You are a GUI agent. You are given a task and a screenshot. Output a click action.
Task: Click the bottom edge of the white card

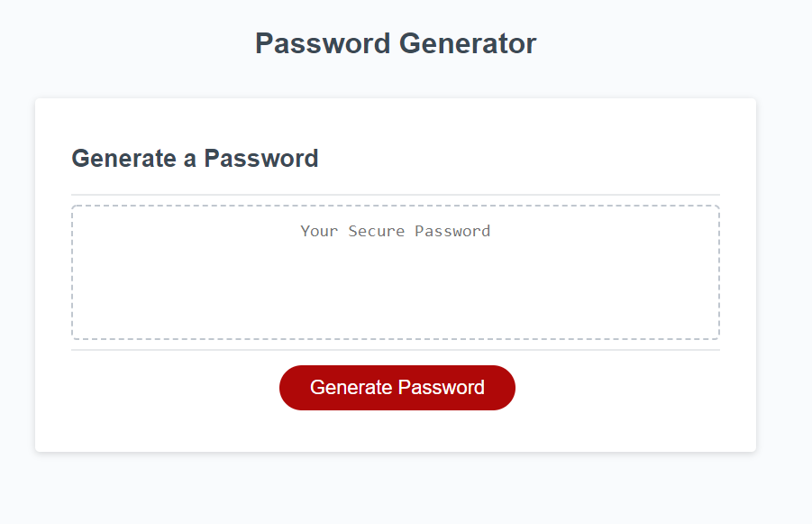395,446
